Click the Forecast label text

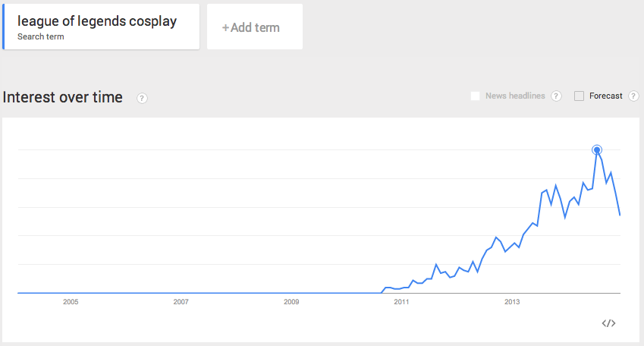coord(605,96)
